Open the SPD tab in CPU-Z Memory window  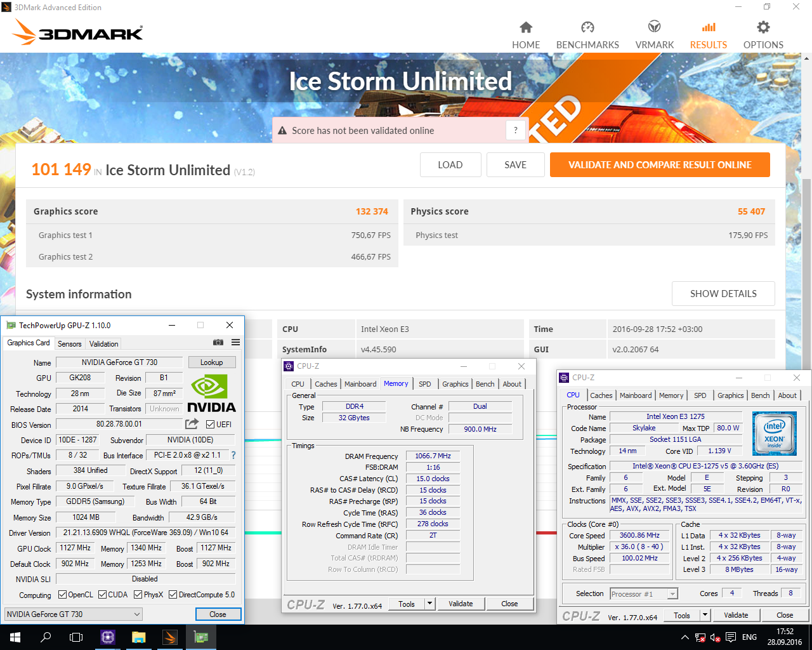pos(425,384)
